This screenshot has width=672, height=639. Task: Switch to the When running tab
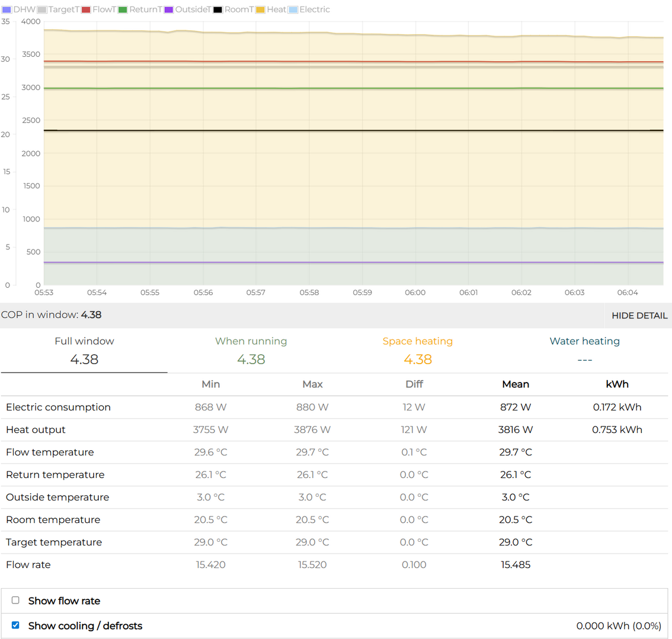251,350
